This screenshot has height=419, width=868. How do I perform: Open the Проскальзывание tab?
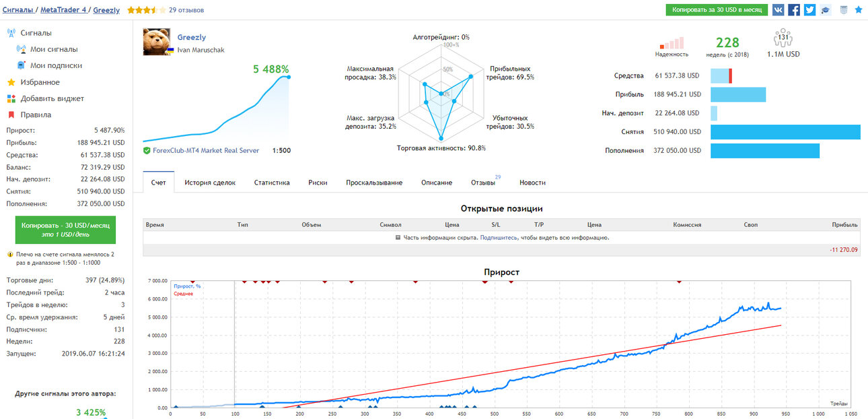(x=374, y=183)
